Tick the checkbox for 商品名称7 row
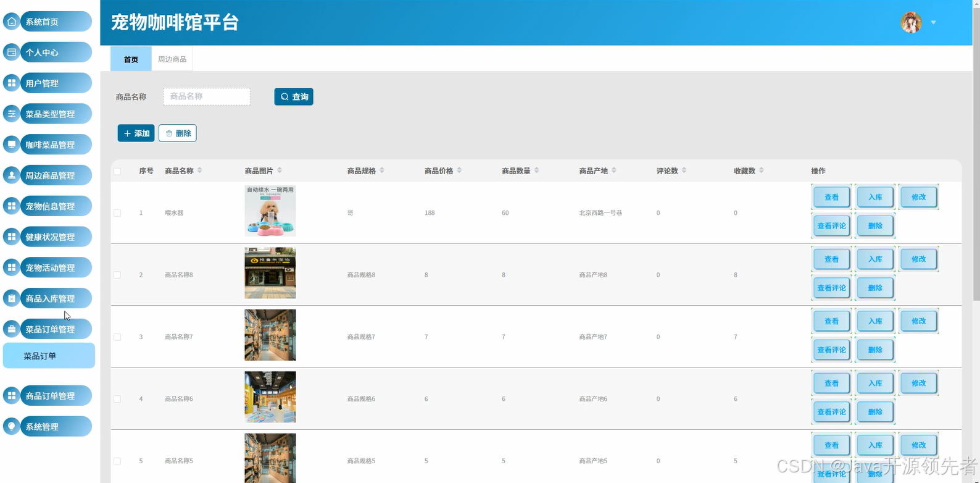The image size is (980, 483). [x=117, y=337]
